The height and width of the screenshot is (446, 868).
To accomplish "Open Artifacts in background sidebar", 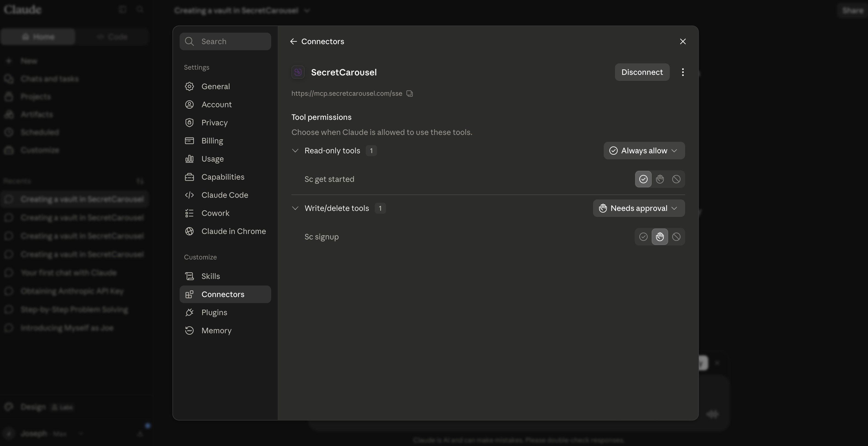I will pyautogui.click(x=74, y=115).
